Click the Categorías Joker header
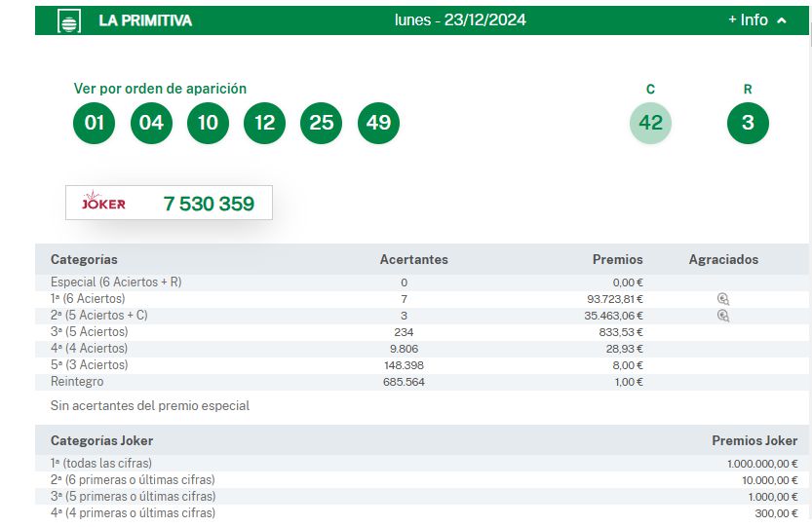The width and height of the screenshot is (812, 527). (101, 440)
